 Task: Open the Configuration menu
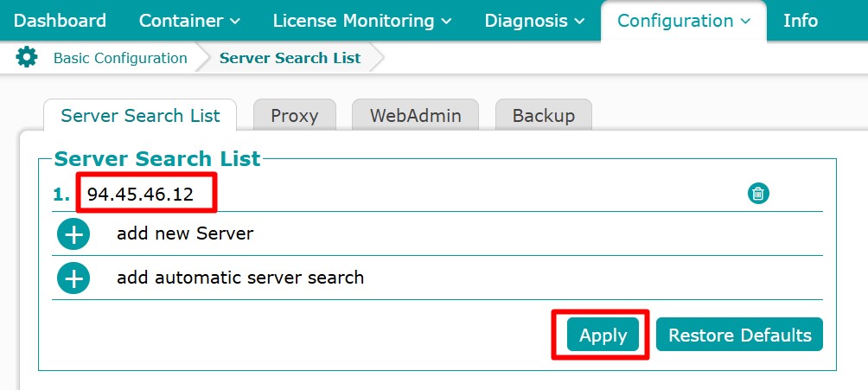point(683,21)
